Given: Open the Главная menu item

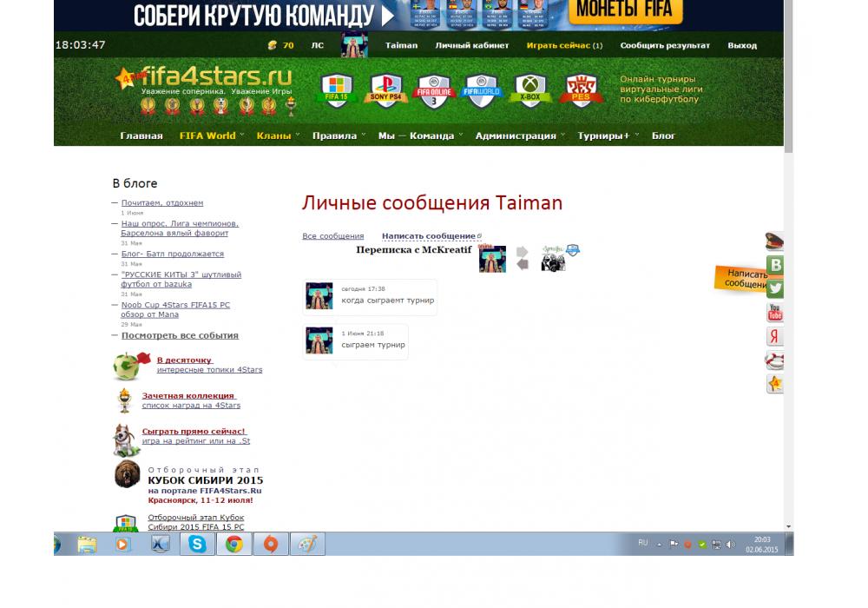Looking at the screenshot, I should (141, 135).
